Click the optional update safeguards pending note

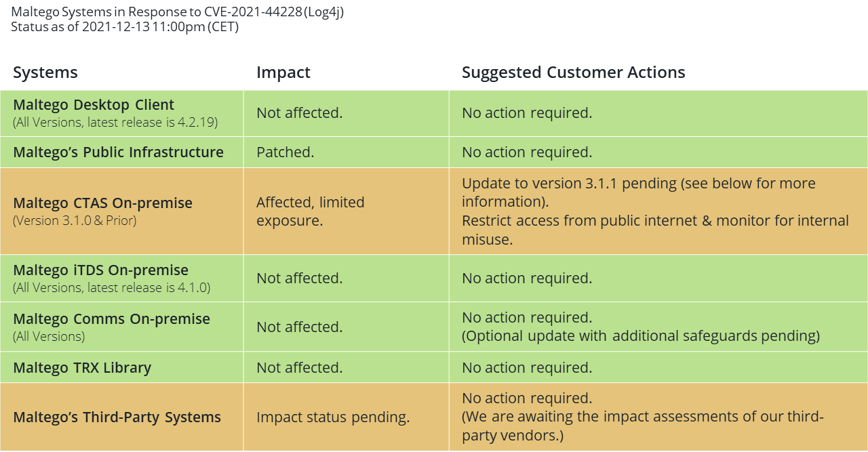click(x=641, y=336)
